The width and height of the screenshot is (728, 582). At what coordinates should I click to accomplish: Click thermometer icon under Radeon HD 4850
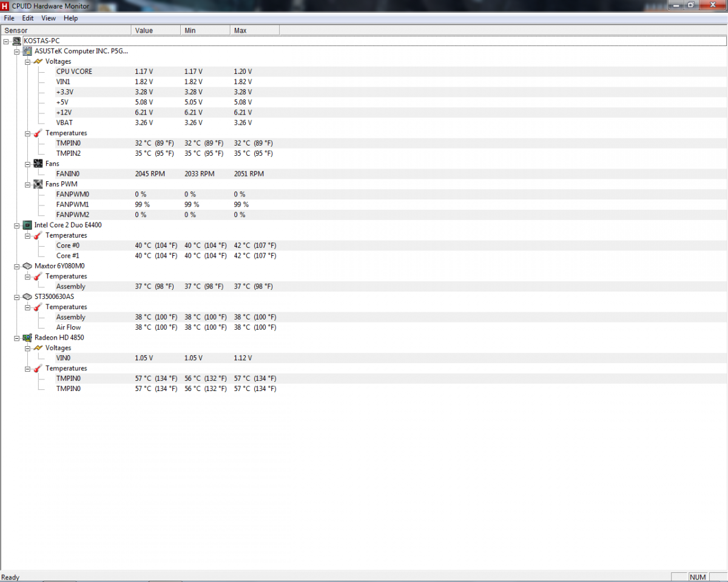38,368
